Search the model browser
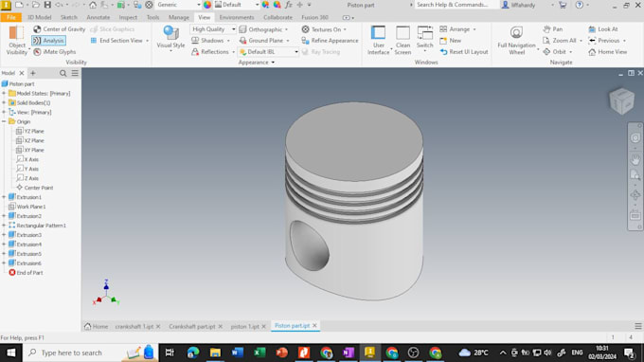The image size is (644, 362). (63, 73)
